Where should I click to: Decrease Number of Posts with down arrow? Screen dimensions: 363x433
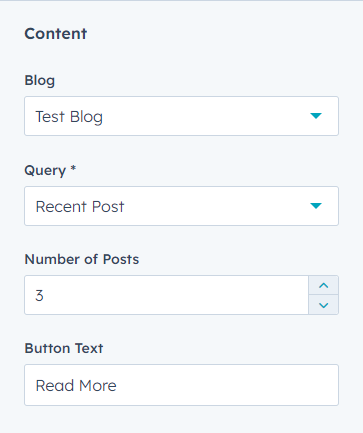(323, 305)
